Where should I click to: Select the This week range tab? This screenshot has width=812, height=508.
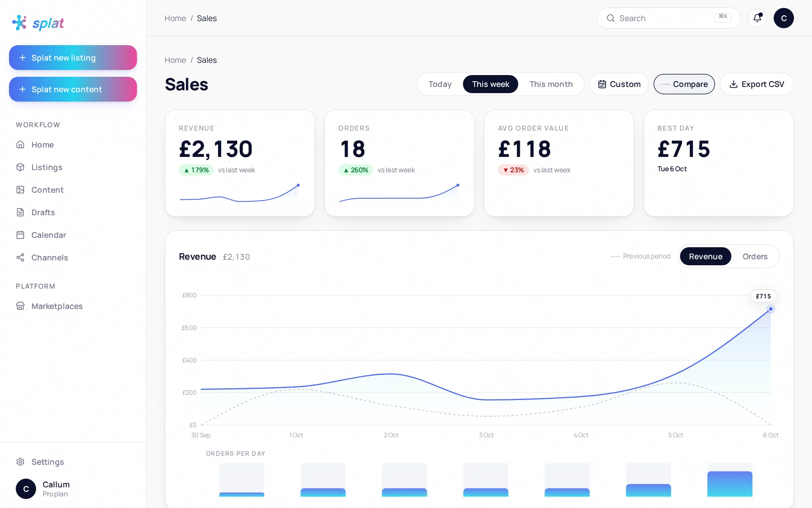point(491,84)
